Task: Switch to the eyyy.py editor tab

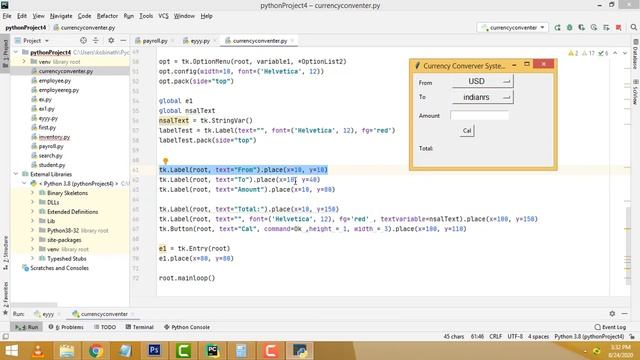Action: click(200, 40)
